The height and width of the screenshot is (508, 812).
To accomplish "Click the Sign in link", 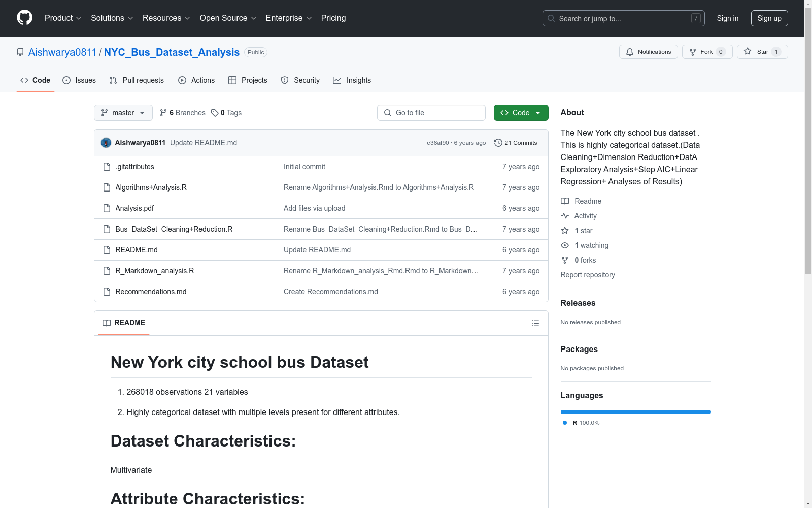I will [728, 18].
